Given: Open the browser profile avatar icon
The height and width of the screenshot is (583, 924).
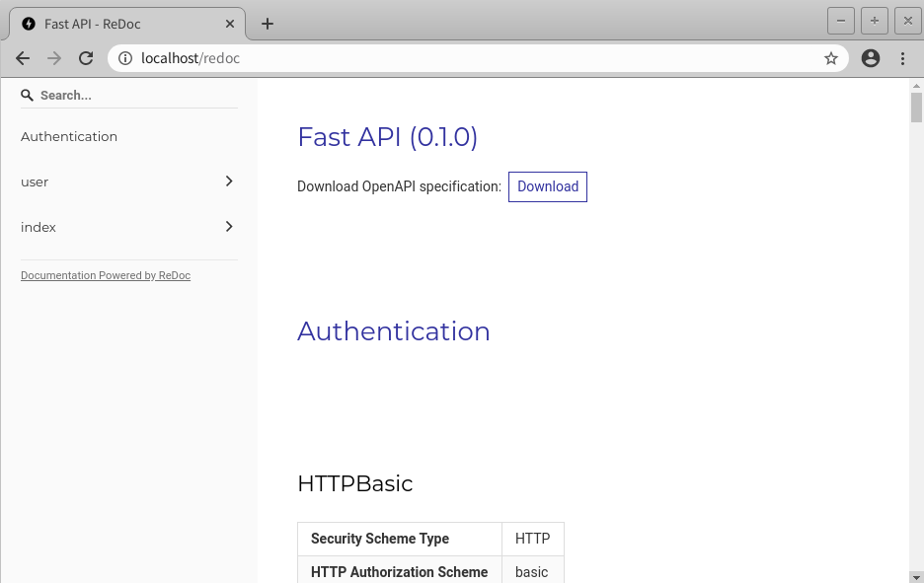Looking at the screenshot, I should (871, 58).
